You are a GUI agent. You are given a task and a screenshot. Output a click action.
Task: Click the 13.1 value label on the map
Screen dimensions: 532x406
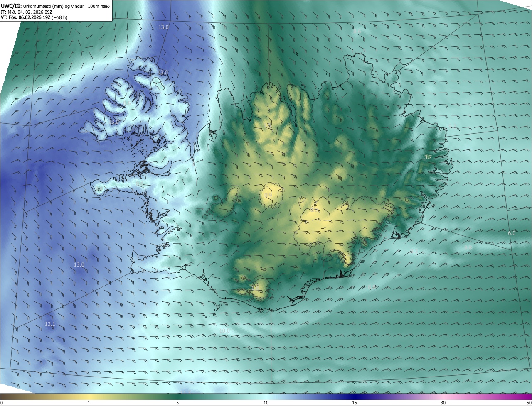[49, 324]
